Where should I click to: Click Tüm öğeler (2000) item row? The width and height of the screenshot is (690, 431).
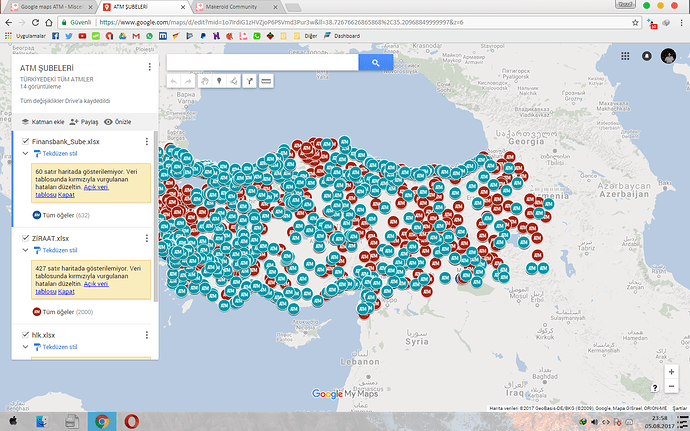pos(63,312)
